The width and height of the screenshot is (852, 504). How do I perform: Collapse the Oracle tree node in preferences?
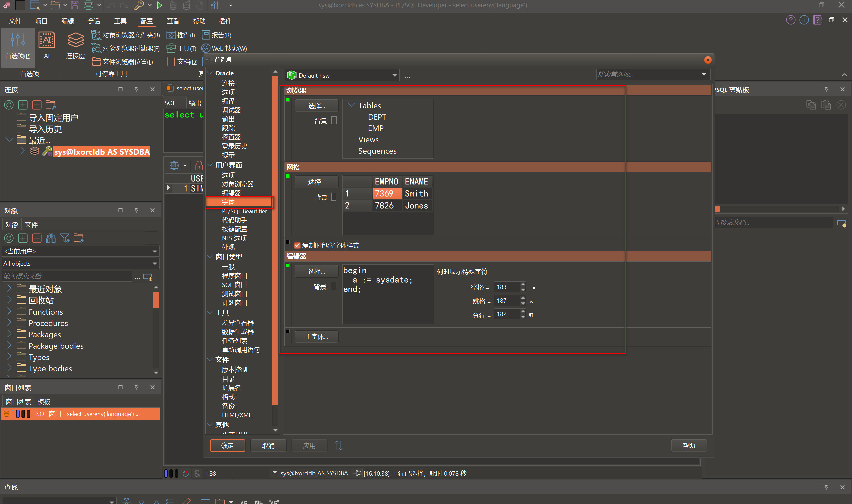pos(210,73)
